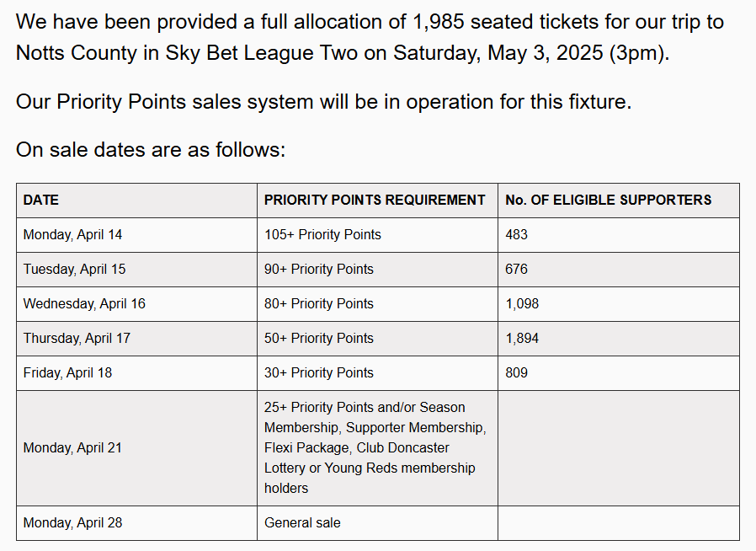Click the 'On sale dates are as follows' text
The height and width of the screenshot is (551, 756).
point(151,150)
